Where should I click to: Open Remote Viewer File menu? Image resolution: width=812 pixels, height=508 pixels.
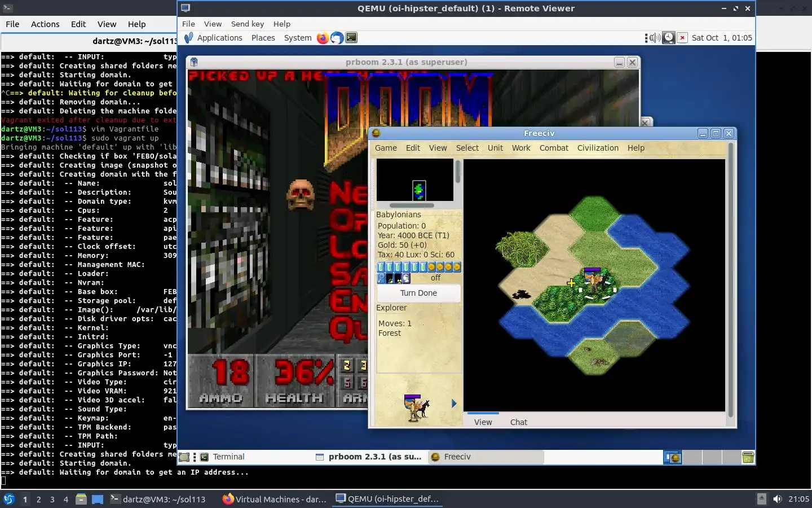coord(188,24)
